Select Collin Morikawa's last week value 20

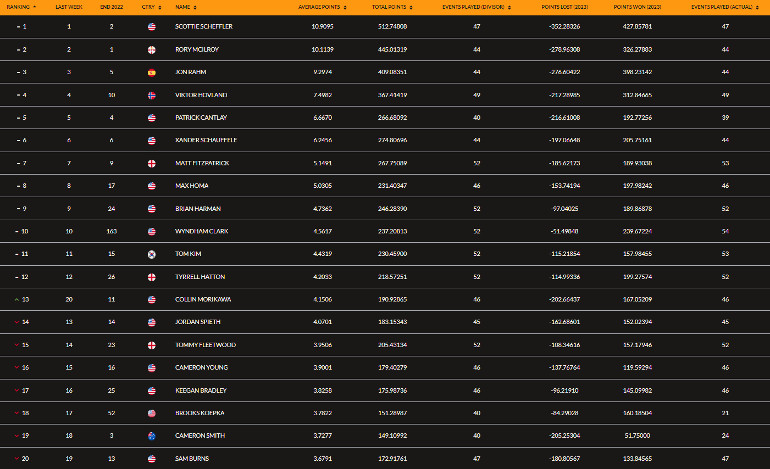(x=69, y=300)
